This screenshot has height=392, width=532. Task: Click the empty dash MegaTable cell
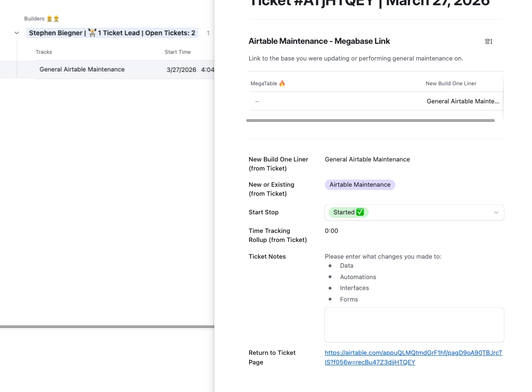click(x=257, y=101)
